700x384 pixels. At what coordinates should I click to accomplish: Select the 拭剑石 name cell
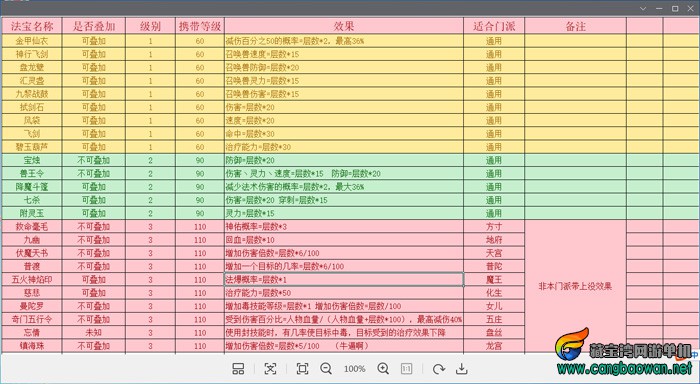(x=32, y=107)
